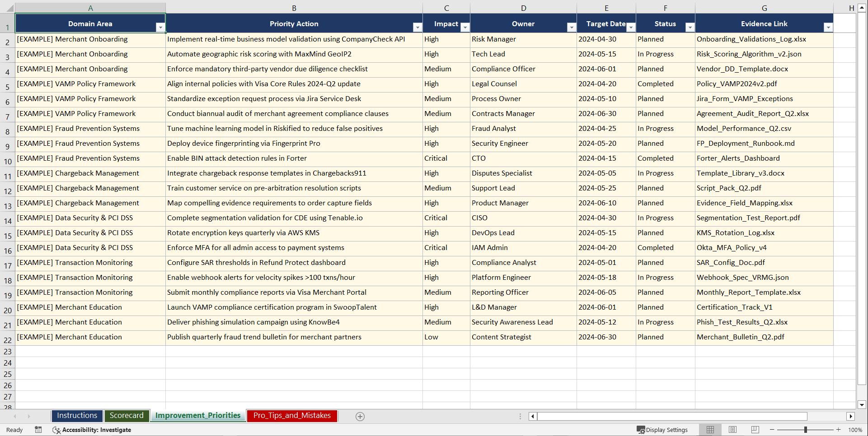Open the Domain Area filter dropdown
The height and width of the screenshot is (436, 868).
pos(161,28)
